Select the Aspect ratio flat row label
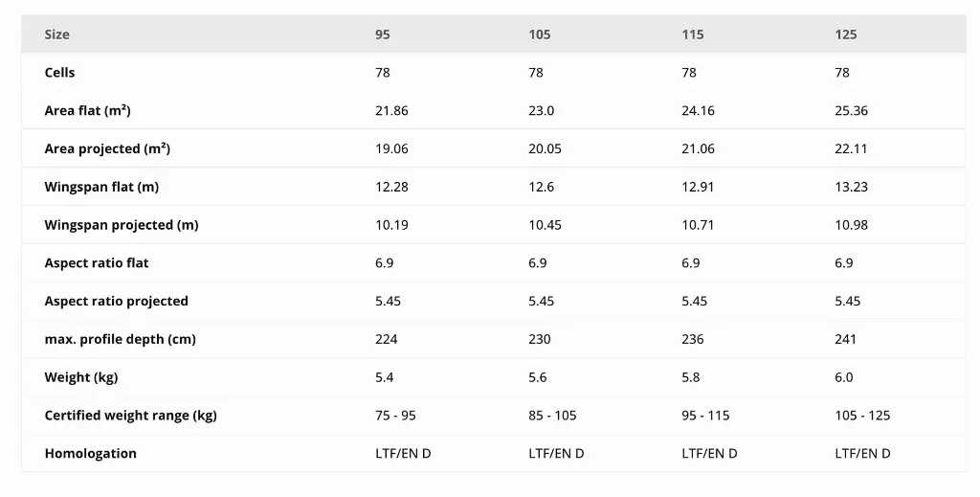Screen dimensions: 980x497 pyautogui.click(x=97, y=263)
